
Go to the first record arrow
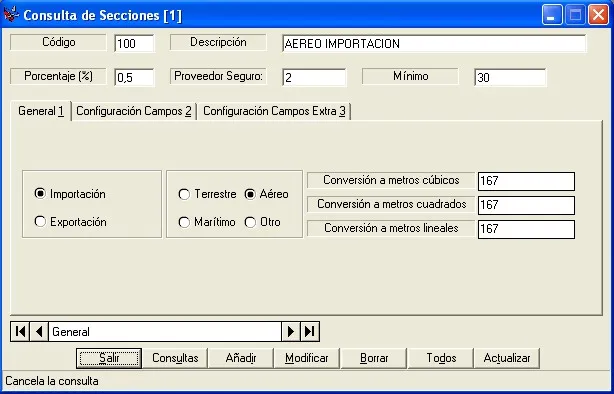tap(20, 332)
